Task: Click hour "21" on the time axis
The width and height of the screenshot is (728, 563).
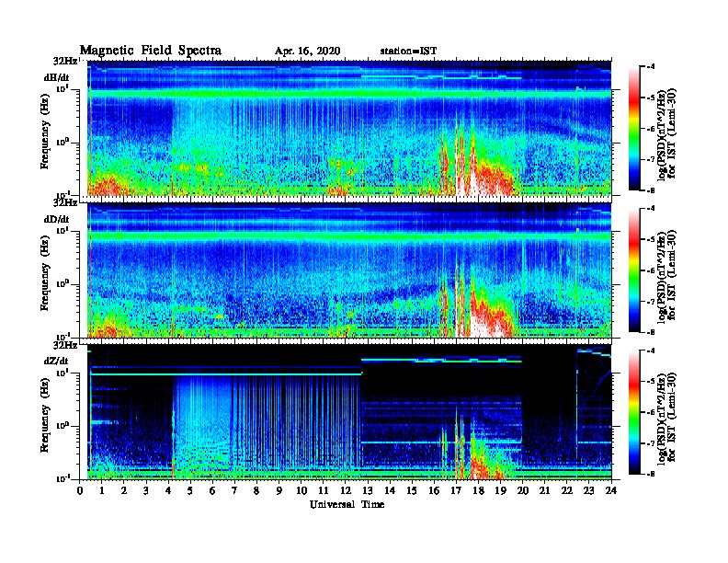Action: 544,490
